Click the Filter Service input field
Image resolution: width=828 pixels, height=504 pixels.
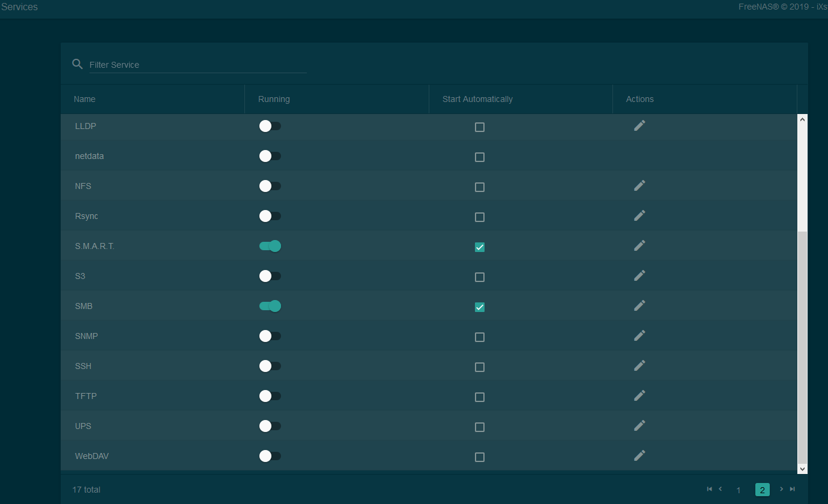tap(198, 65)
